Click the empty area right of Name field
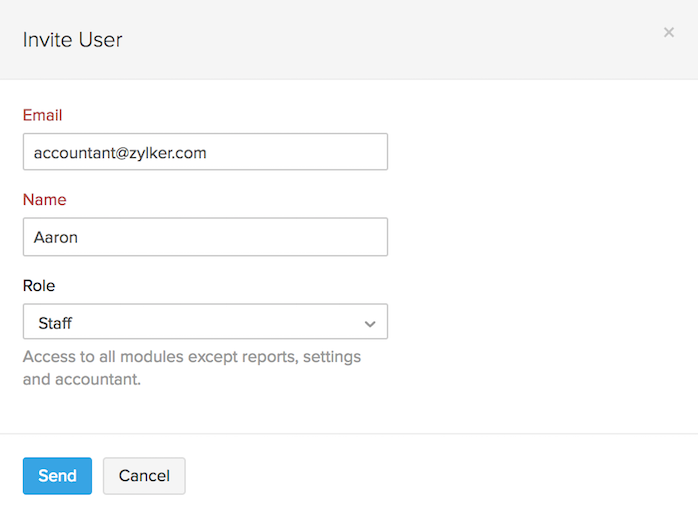698x516 pixels. (540, 237)
